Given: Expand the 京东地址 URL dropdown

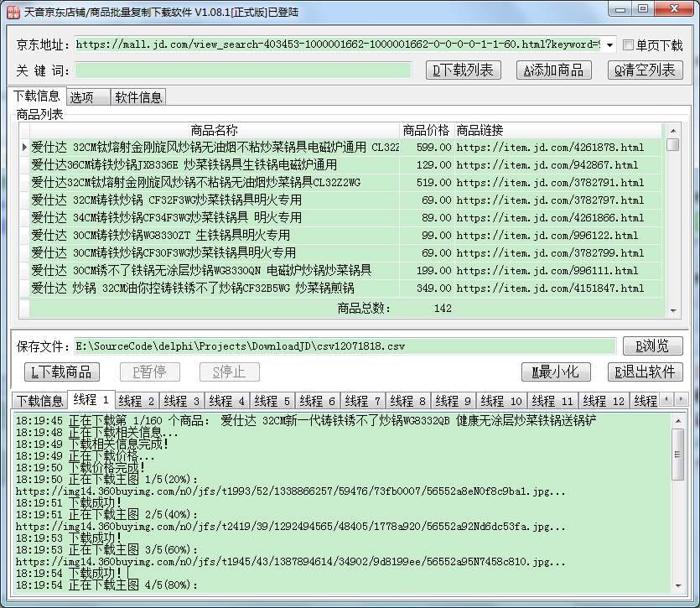Looking at the screenshot, I should [609, 44].
